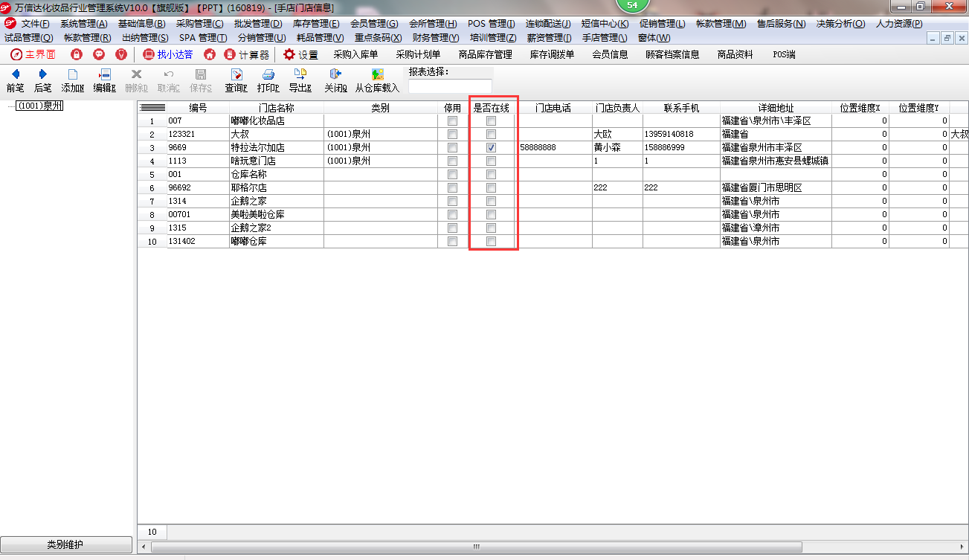The image size is (969, 560).
Task: Select phone cell 13959140818
Action: tap(681, 135)
